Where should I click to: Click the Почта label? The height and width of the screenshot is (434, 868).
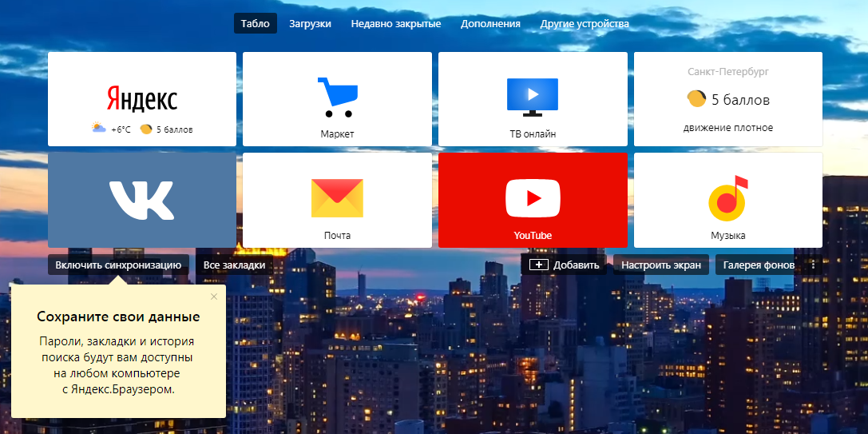(x=337, y=236)
